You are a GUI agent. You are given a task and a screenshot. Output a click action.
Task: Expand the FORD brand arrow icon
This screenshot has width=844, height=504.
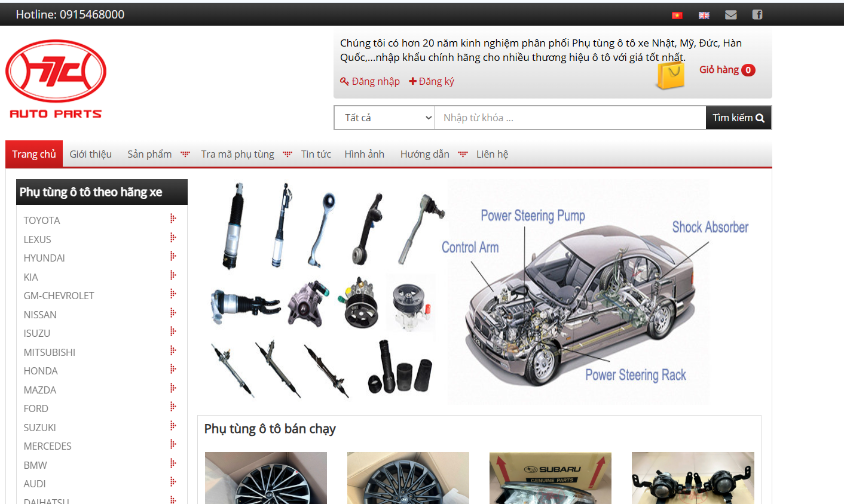click(x=173, y=407)
